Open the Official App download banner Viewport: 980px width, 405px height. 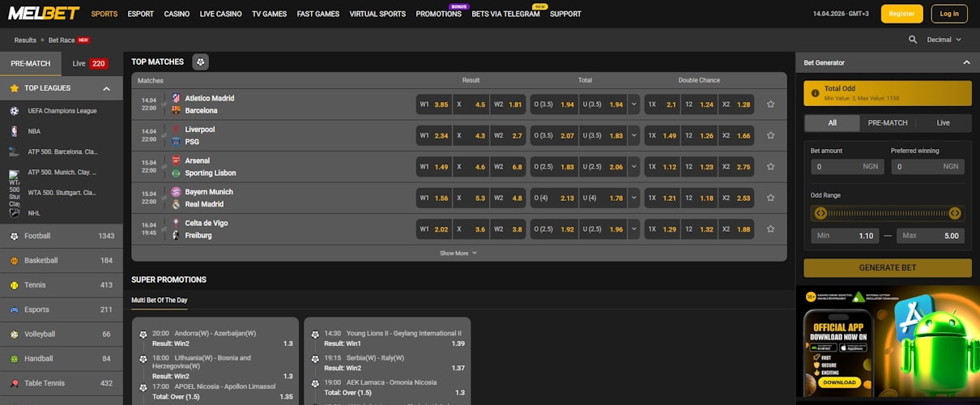pyautogui.click(x=888, y=343)
